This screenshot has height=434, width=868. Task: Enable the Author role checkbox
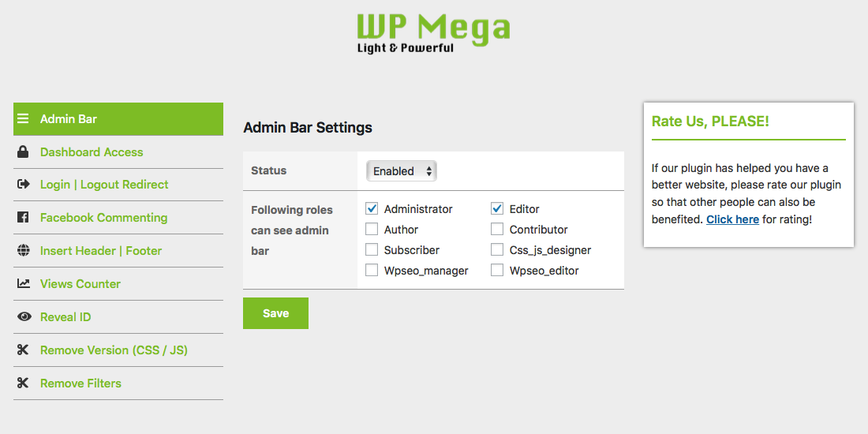click(372, 229)
